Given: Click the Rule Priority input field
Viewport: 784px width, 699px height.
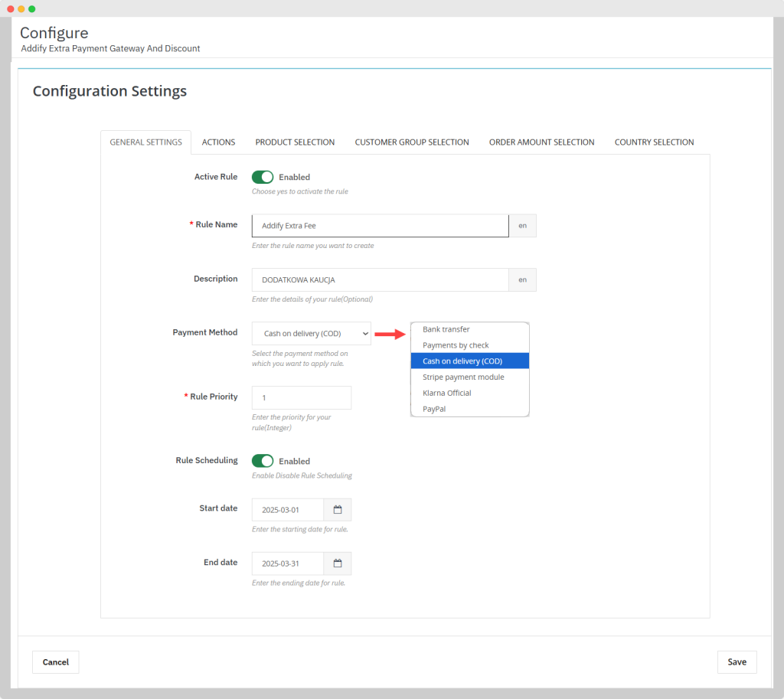Looking at the screenshot, I should 301,397.
